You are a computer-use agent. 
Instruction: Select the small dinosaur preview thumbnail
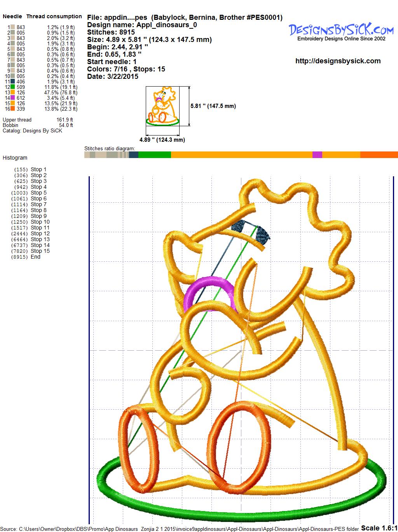pyautogui.click(x=163, y=106)
